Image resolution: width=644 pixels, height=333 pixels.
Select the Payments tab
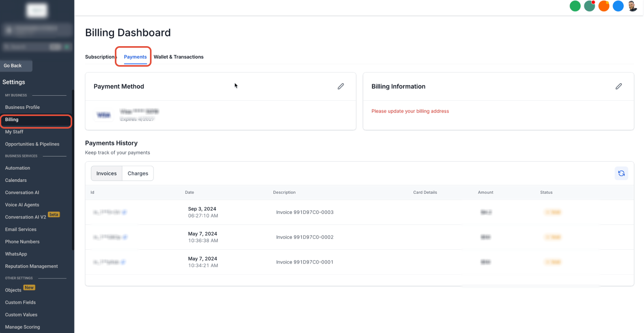click(135, 57)
